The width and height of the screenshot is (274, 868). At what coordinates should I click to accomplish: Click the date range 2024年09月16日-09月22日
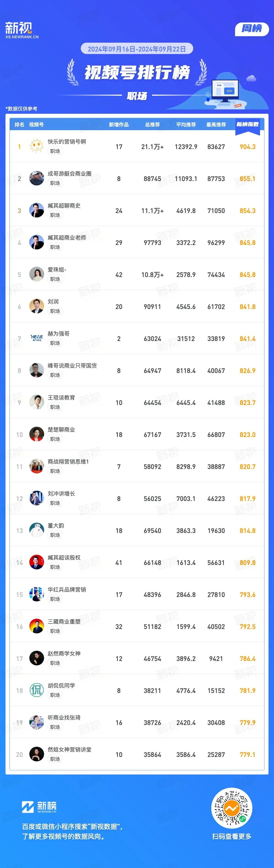click(137, 49)
